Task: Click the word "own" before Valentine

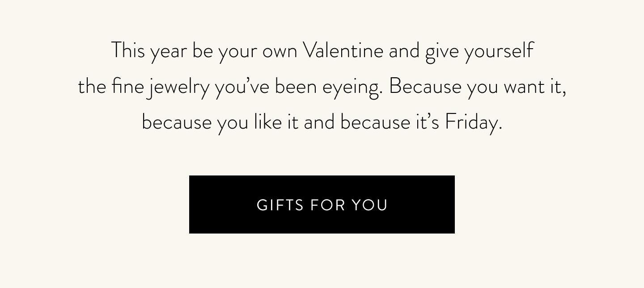Action: pyautogui.click(x=280, y=52)
